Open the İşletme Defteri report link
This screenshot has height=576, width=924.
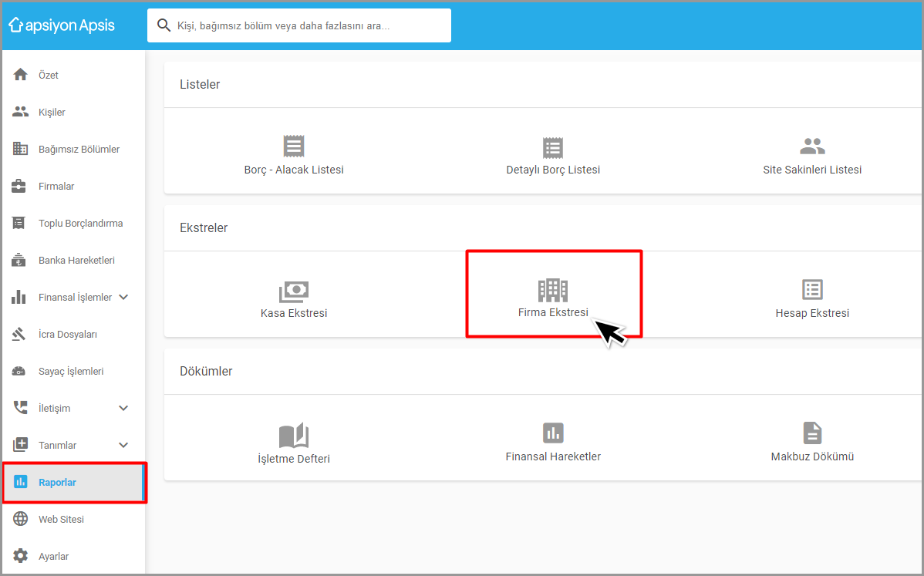293,459
